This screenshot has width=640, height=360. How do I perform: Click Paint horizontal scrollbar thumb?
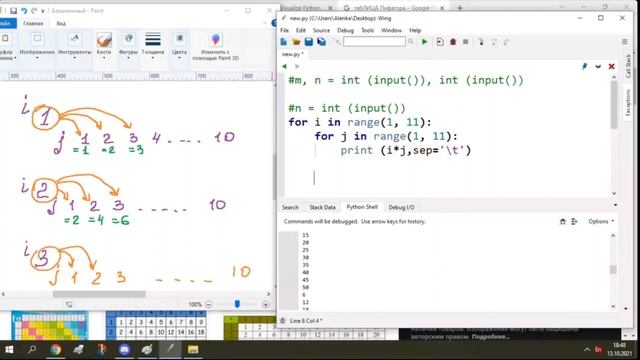[x=99, y=294]
